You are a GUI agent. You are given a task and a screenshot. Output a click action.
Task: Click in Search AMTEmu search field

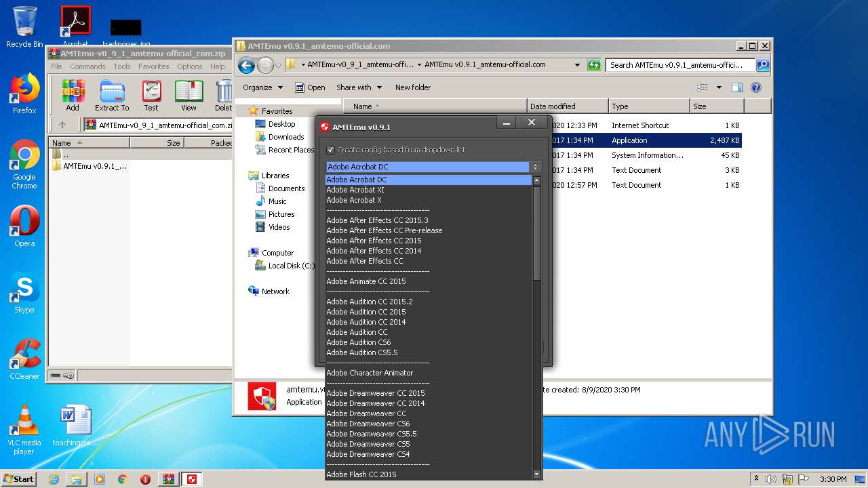[x=680, y=65]
